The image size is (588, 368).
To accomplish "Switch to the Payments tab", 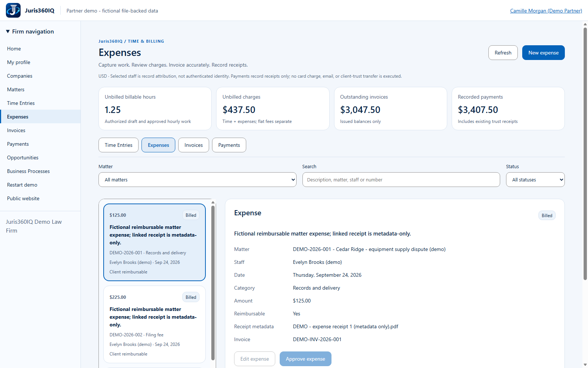I will [x=229, y=145].
